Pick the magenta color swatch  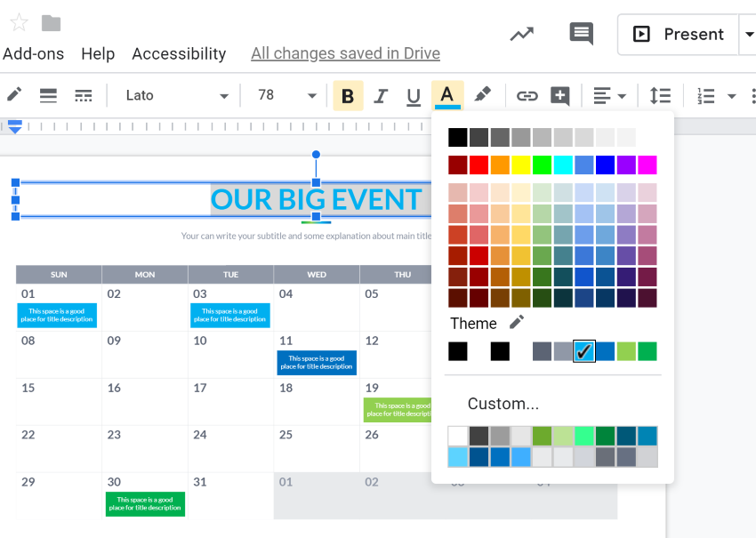647,165
